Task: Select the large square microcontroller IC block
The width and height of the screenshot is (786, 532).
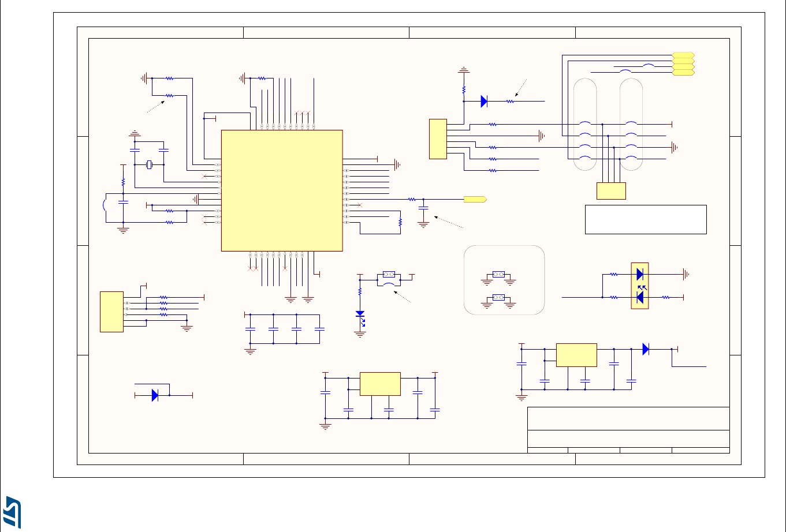Action: coord(282,190)
